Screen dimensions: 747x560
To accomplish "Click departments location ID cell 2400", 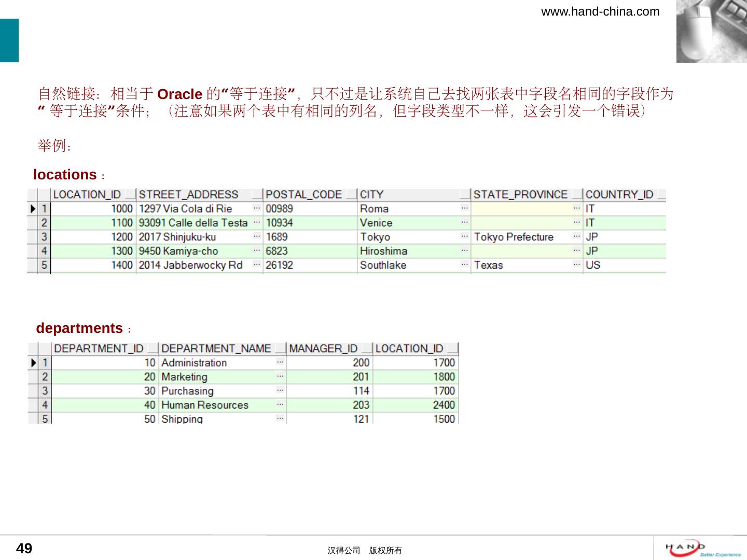I will [416, 404].
